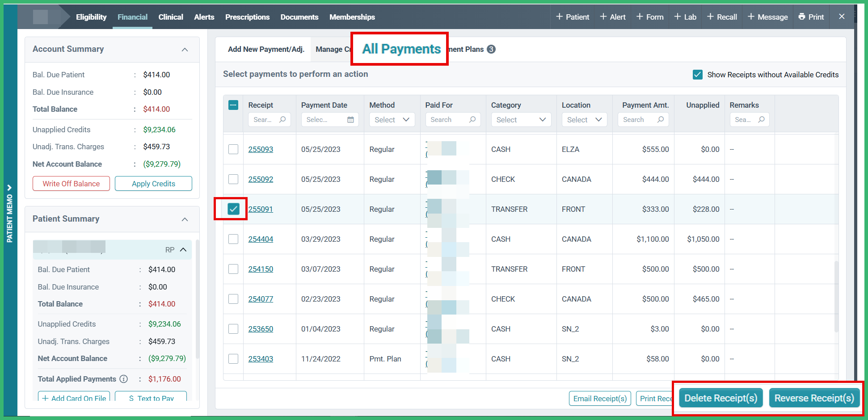Viewport: 868px width, 420px height.
Task: Click Write Off Balance
Action: (x=71, y=183)
